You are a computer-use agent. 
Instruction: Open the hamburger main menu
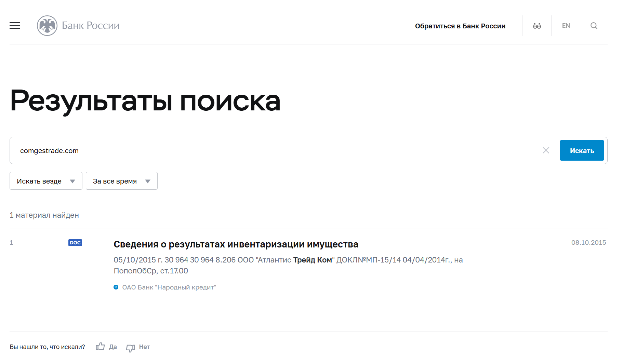pos(15,26)
